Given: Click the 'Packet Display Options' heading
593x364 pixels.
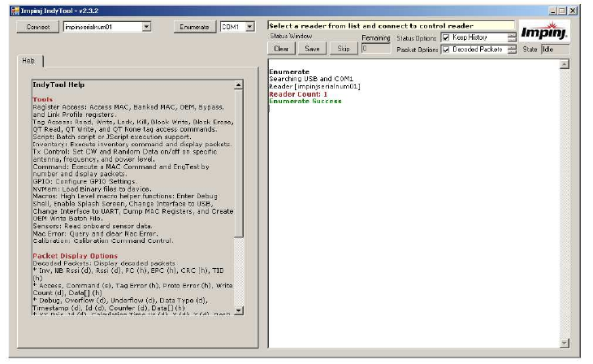Looking at the screenshot, I should [76, 256].
